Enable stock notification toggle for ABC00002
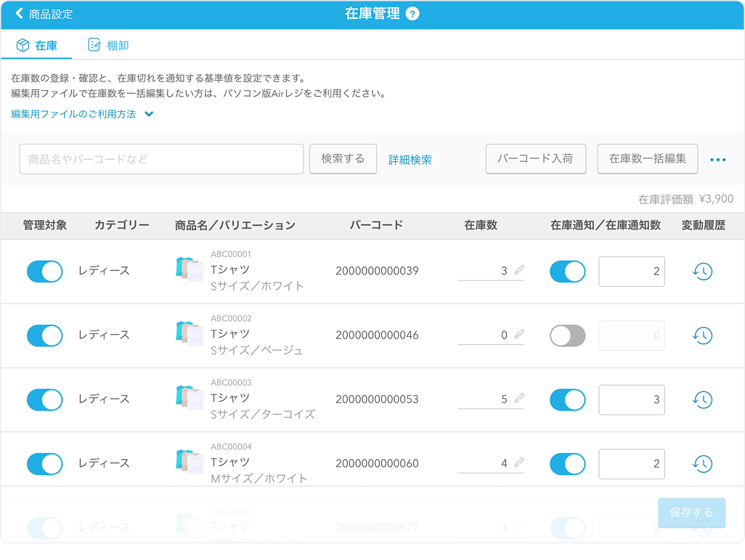The image size is (745, 560). [x=567, y=336]
